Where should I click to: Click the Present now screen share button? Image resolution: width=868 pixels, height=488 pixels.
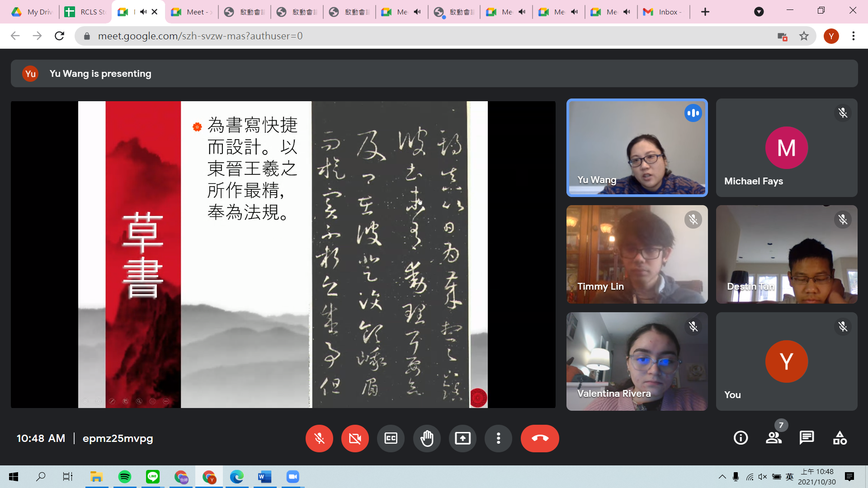pos(462,438)
